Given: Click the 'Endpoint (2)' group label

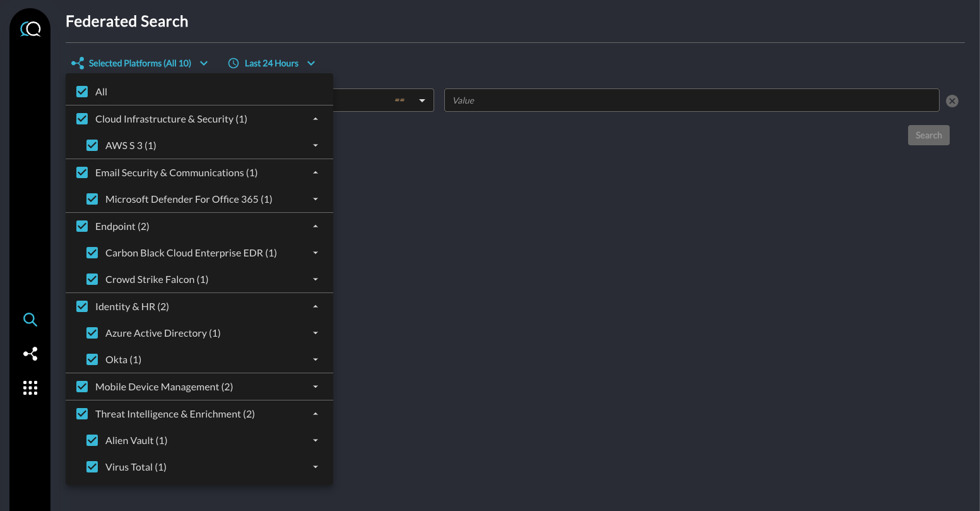Looking at the screenshot, I should click(x=122, y=226).
